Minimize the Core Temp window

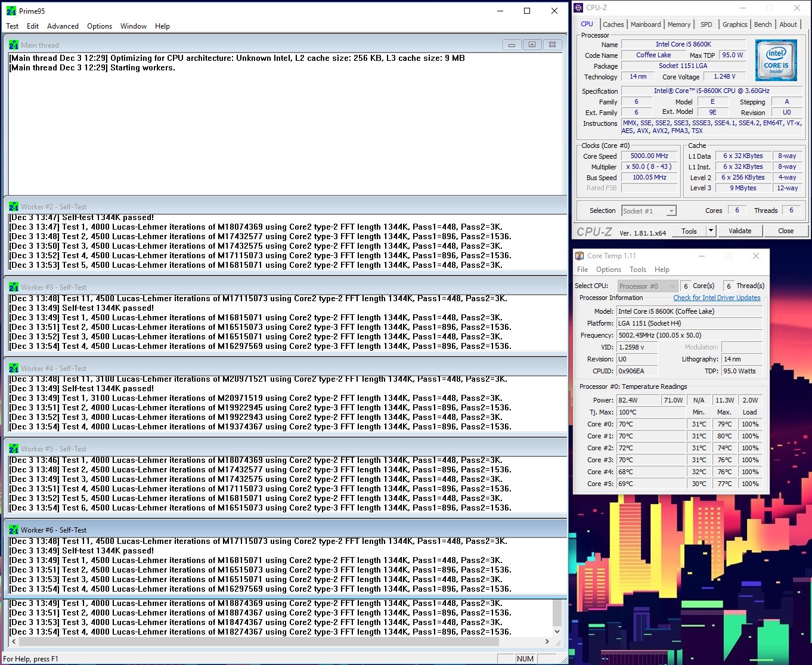[701, 256]
